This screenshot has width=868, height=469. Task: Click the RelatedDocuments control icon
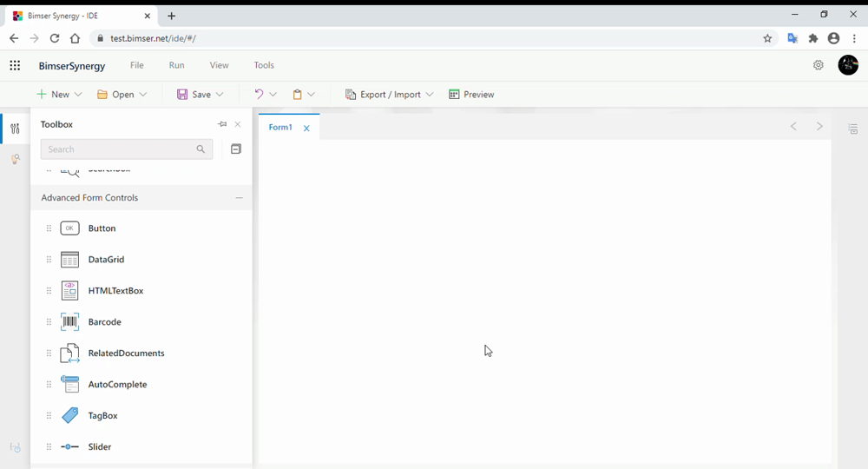[x=70, y=353]
